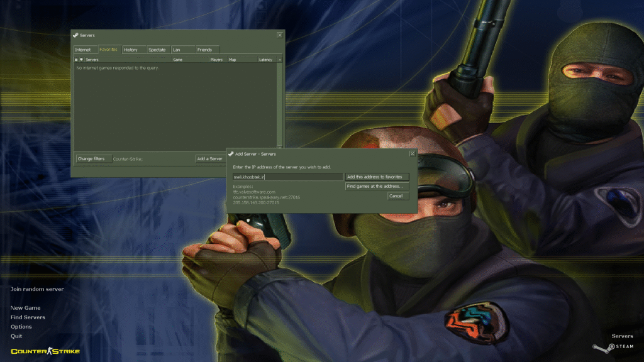Click the Steam icon in Servers title bar
Image resolution: width=644 pixels, height=362 pixels.
tap(75, 35)
